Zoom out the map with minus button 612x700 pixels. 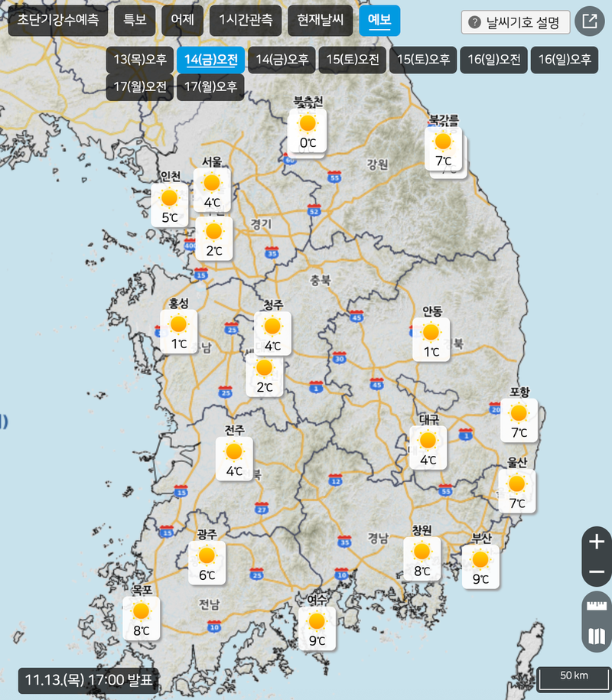(x=597, y=572)
